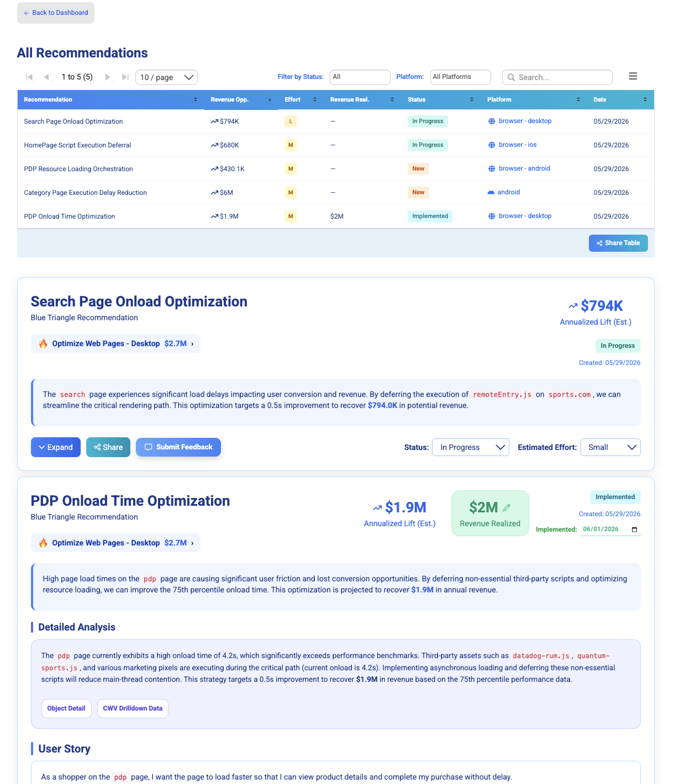This screenshot has width=685, height=784.
Task: Select PDP Resource Loading Orchestration row
Action: click(x=336, y=169)
